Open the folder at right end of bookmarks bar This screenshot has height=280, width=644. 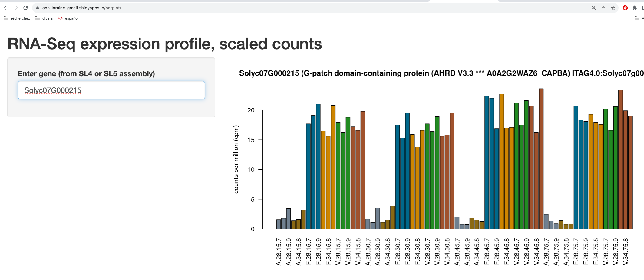tap(637, 18)
